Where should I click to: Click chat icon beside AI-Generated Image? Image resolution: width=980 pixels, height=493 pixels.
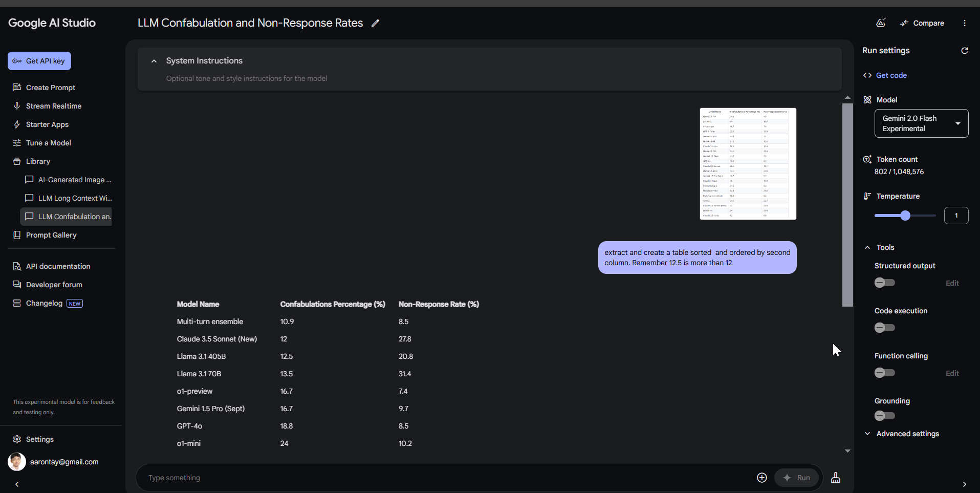pos(29,180)
